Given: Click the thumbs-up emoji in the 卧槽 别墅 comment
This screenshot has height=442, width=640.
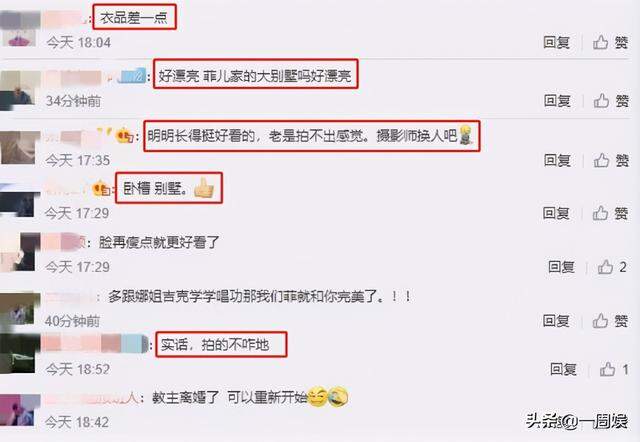Looking at the screenshot, I should pos(204,188).
